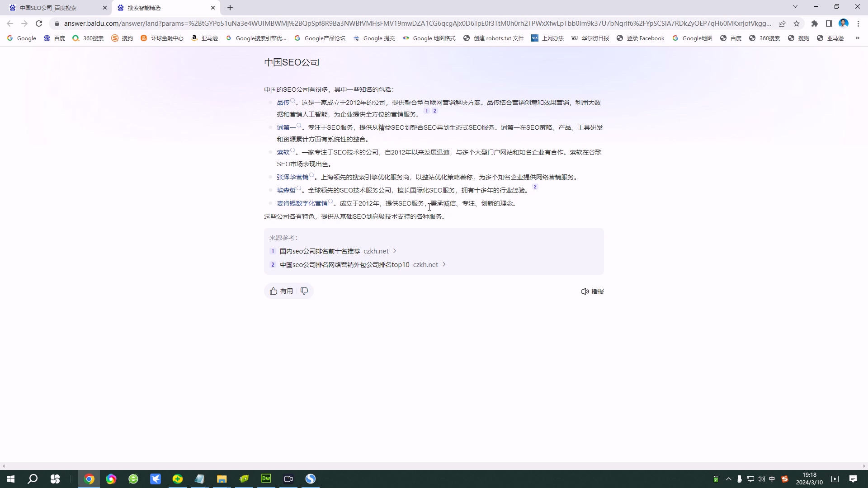Click the browser forward arrow

[24, 23]
